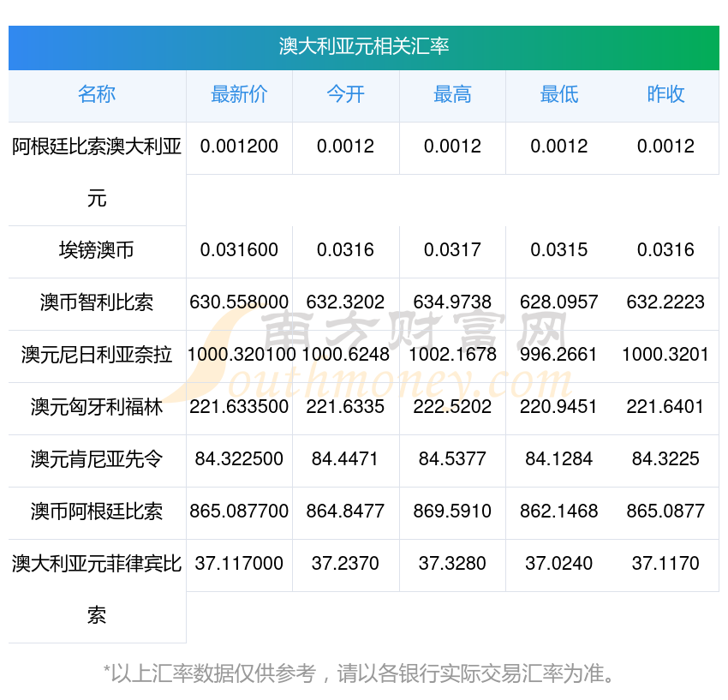
Task: Click the 84.5377 highest value
Action: (452, 459)
